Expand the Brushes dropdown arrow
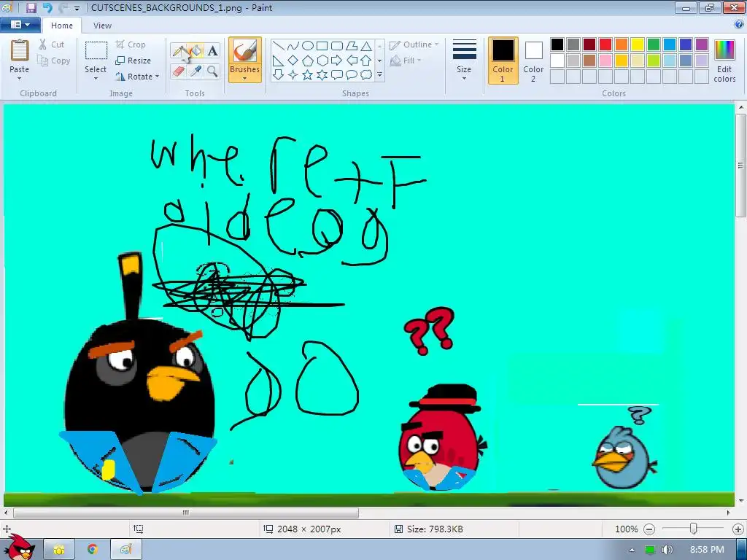This screenshot has height=560, width=747. coord(245,79)
